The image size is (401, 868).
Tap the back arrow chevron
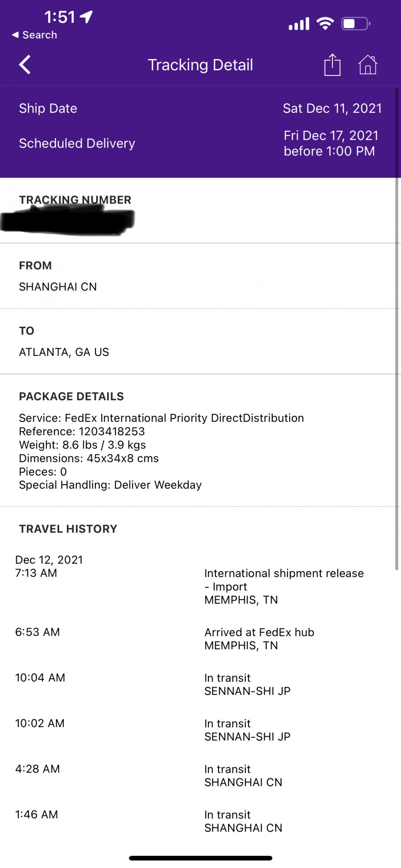[x=25, y=65]
